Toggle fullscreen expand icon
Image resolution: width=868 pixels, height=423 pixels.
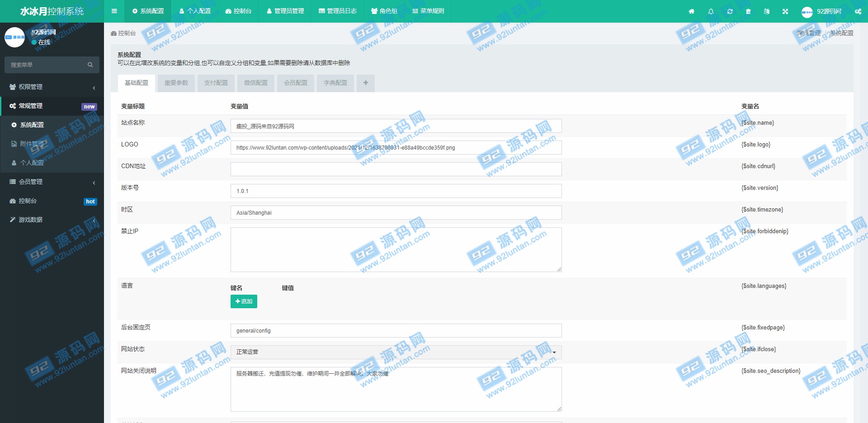(785, 11)
